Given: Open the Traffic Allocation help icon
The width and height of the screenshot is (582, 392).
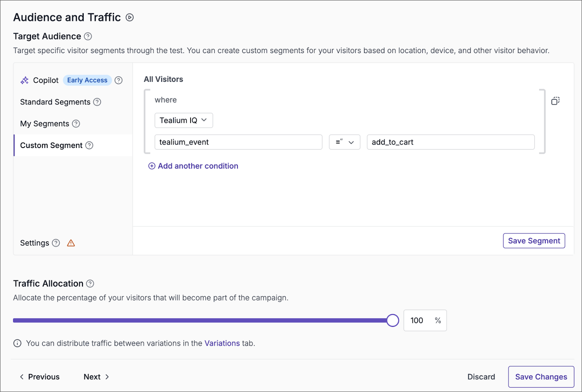Looking at the screenshot, I should (90, 284).
